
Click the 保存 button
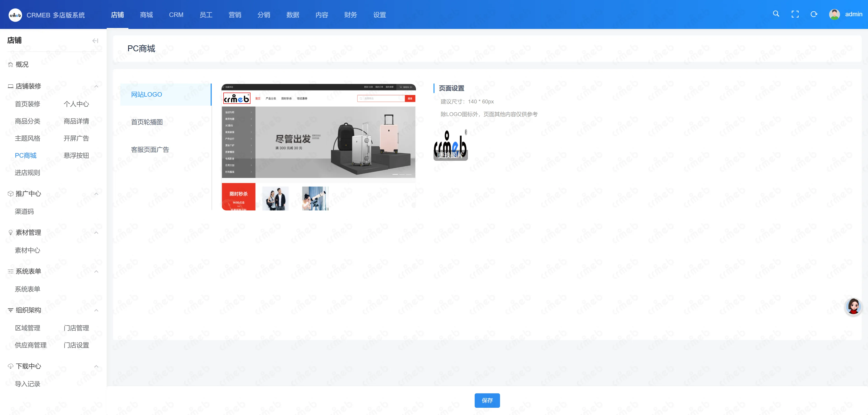pyautogui.click(x=487, y=401)
